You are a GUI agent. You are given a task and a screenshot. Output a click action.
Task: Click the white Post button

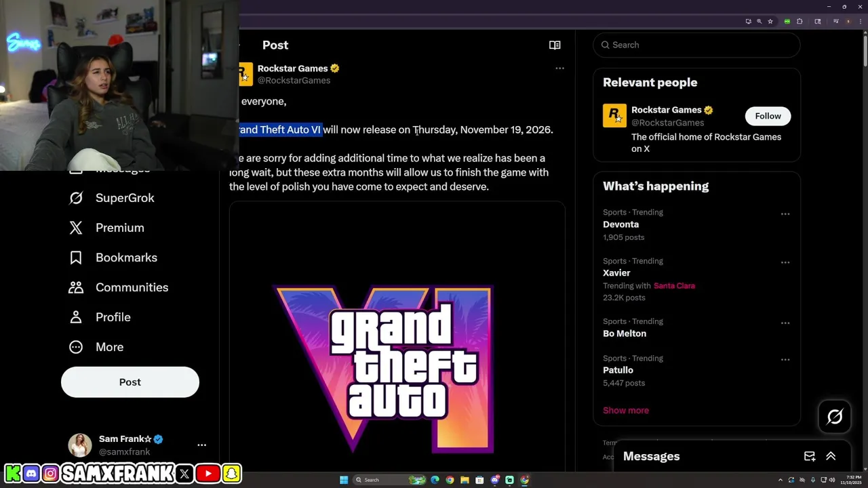[x=130, y=382]
